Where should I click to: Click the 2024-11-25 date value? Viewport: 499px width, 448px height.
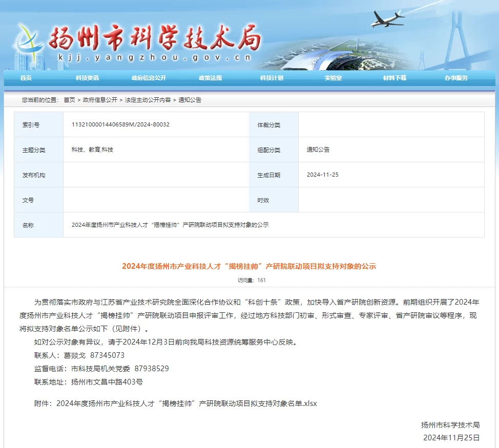pos(322,175)
